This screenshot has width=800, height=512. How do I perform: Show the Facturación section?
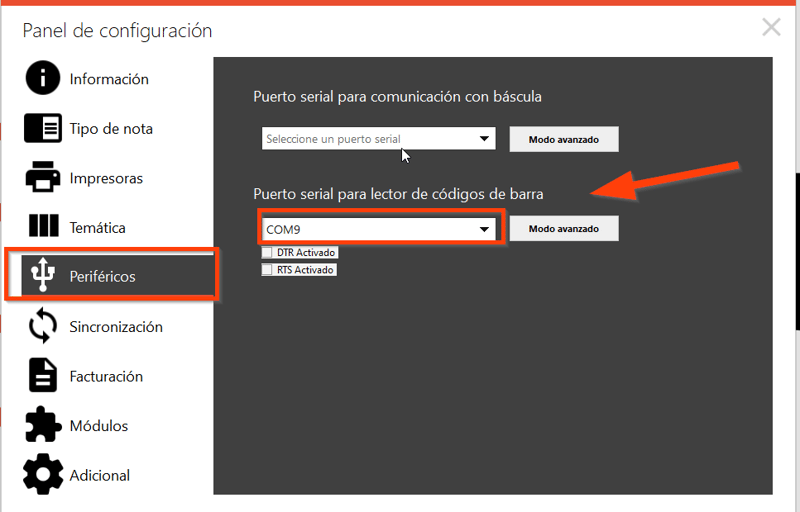(x=106, y=376)
